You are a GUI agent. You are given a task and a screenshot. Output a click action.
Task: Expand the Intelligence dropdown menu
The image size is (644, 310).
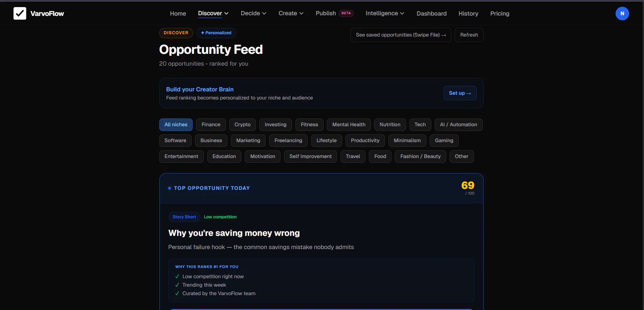385,13
